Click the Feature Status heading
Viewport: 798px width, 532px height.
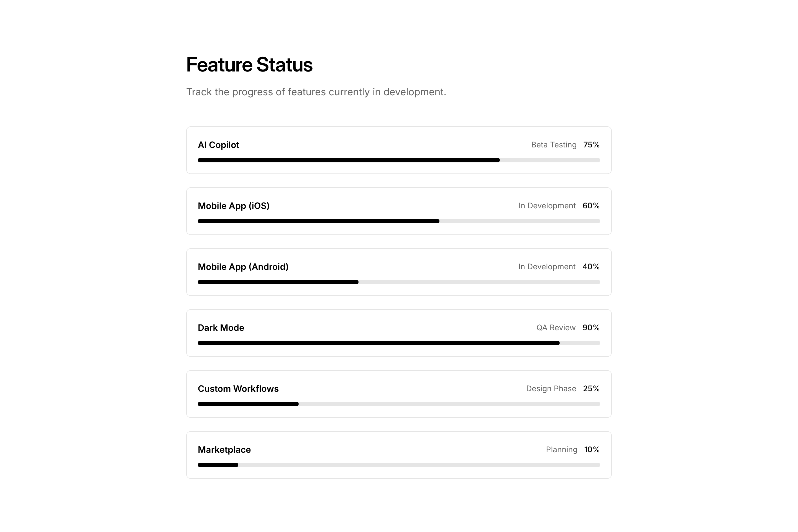pyautogui.click(x=249, y=65)
